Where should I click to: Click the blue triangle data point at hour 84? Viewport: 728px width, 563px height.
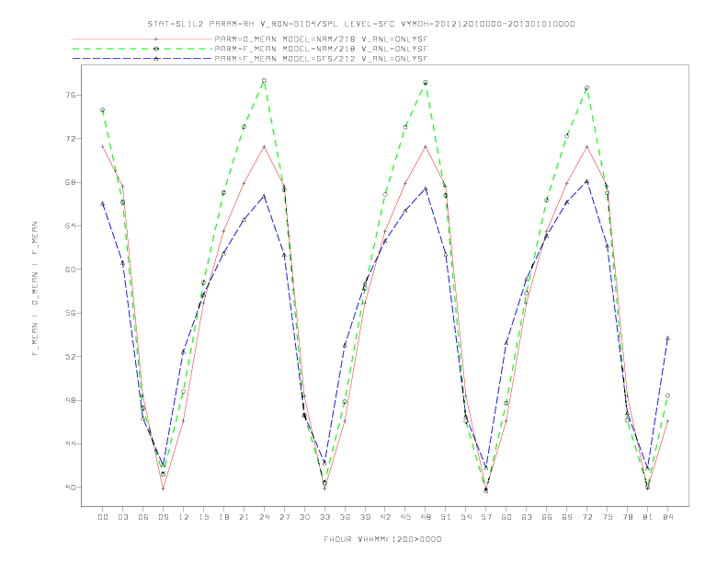coord(667,339)
